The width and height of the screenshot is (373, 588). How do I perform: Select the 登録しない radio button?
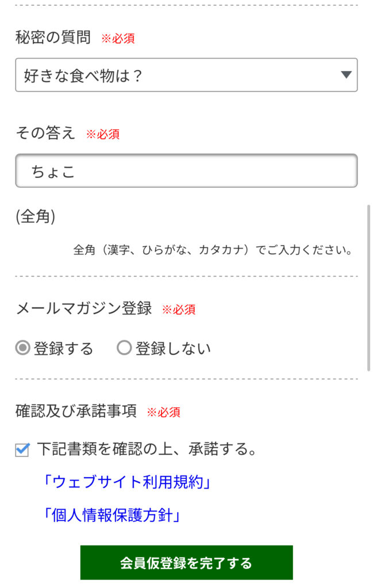(x=124, y=347)
